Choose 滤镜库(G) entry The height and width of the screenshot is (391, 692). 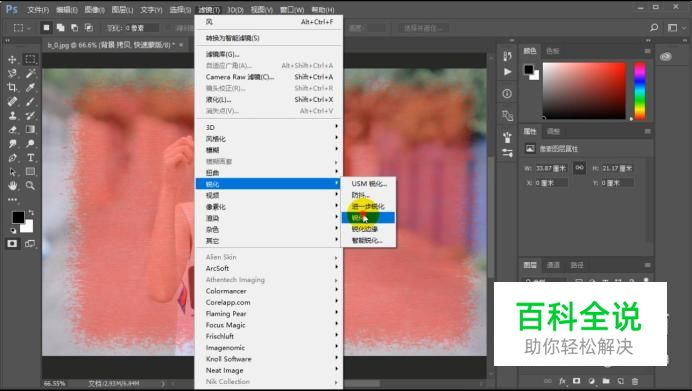click(268, 54)
